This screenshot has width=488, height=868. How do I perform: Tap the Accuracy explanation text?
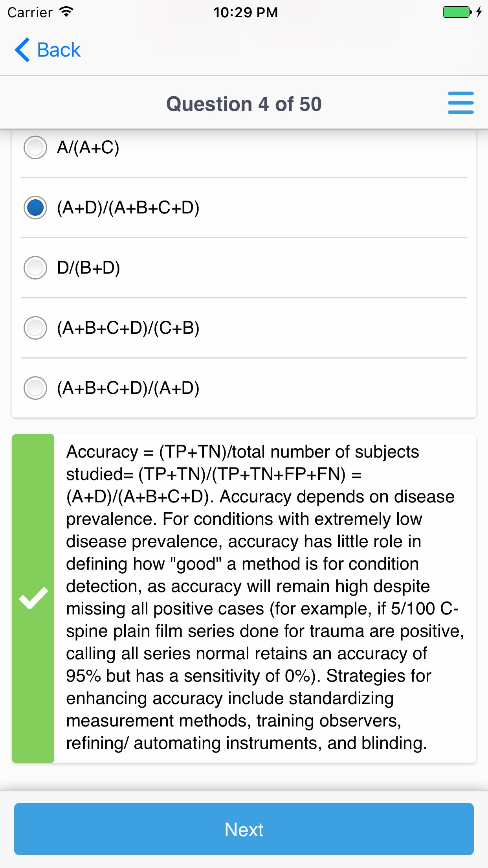click(263, 598)
